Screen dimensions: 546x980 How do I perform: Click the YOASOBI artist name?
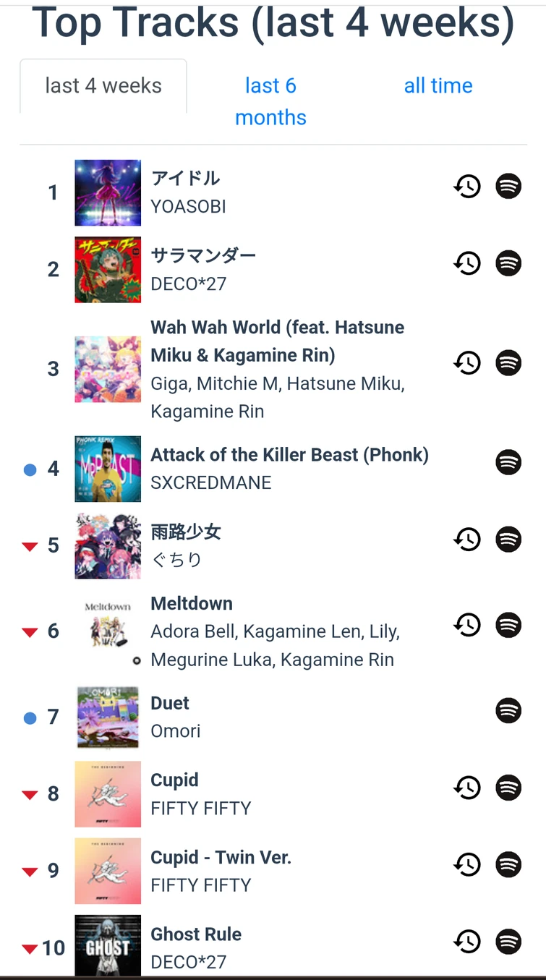(188, 206)
